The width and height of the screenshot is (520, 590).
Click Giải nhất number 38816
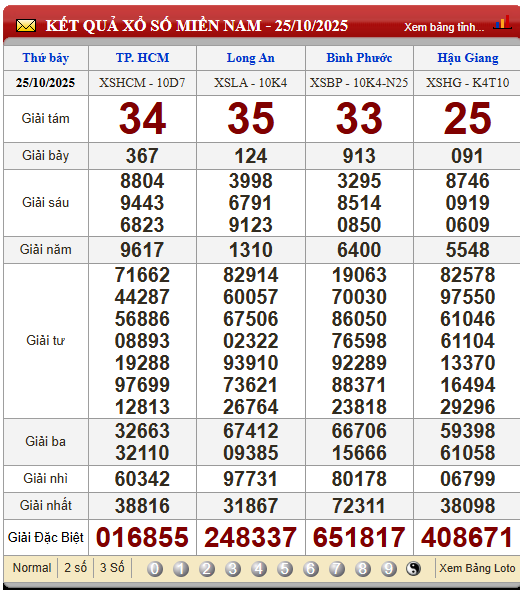tap(142, 506)
